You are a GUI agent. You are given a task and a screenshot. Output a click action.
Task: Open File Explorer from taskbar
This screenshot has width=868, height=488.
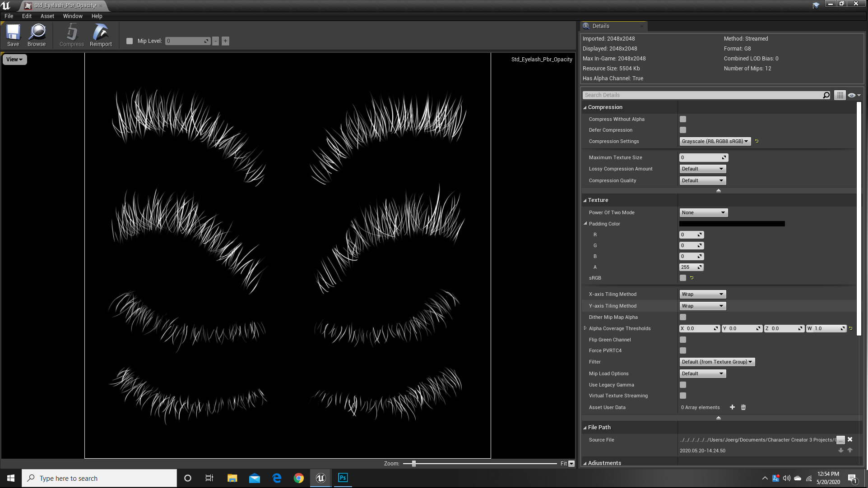tap(232, 478)
